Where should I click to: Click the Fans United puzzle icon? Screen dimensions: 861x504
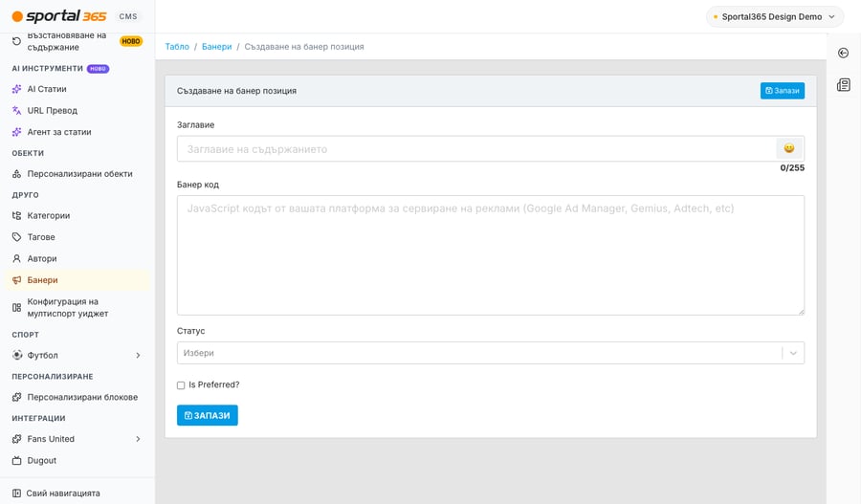(16, 439)
